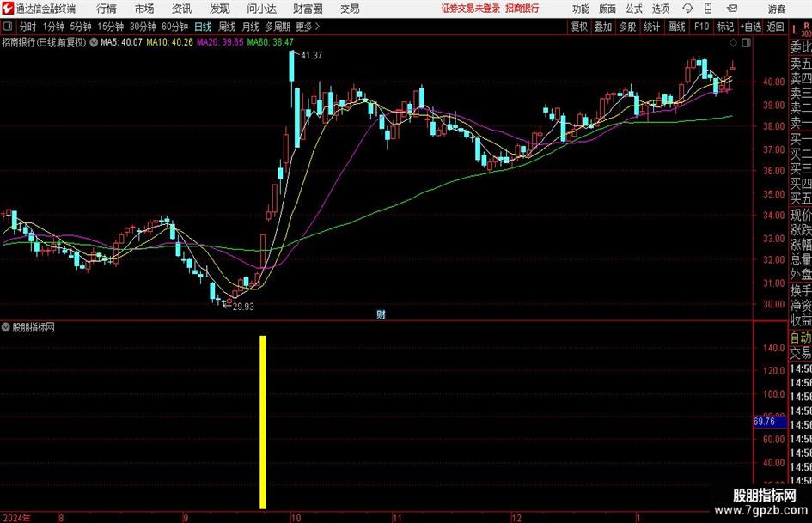
Task: Open the 财富圈 menu
Action: [x=308, y=9]
